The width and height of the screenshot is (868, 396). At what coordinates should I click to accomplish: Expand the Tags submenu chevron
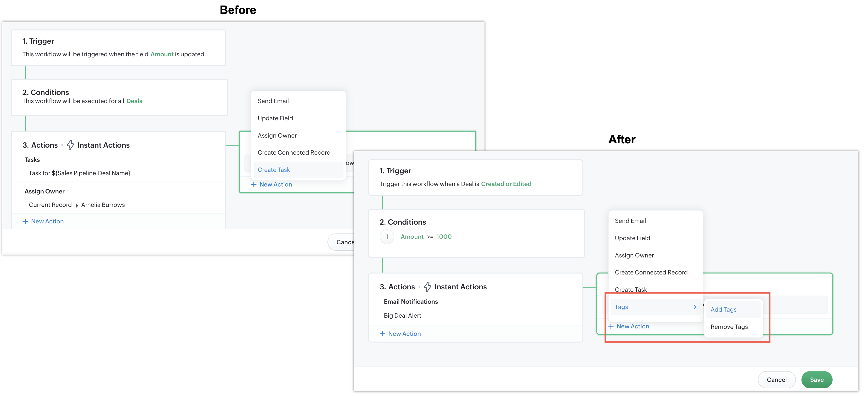coord(695,307)
